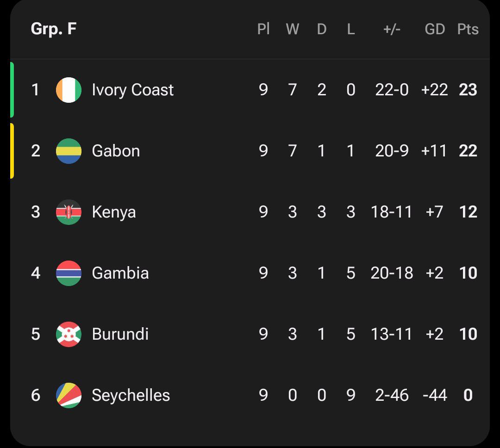Click the Kenya flag icon
This screenshot has height=448, width=500.
(69, 212)
